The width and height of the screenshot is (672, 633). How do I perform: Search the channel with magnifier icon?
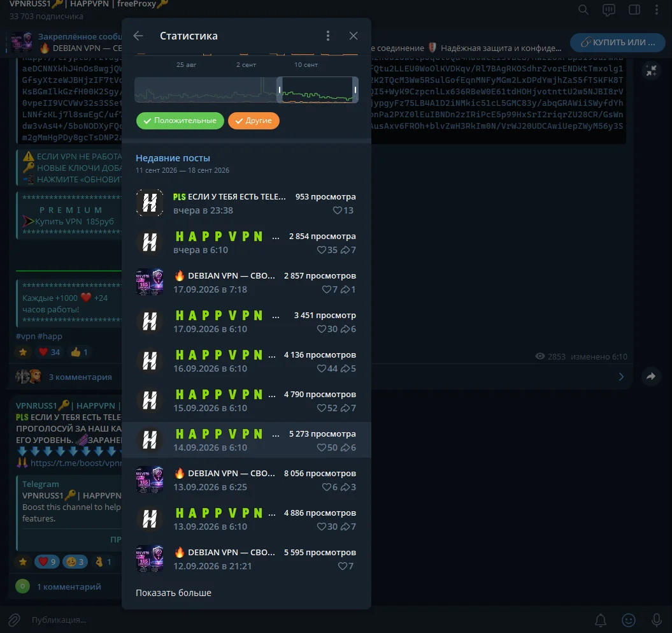click(x=583, y=10)
